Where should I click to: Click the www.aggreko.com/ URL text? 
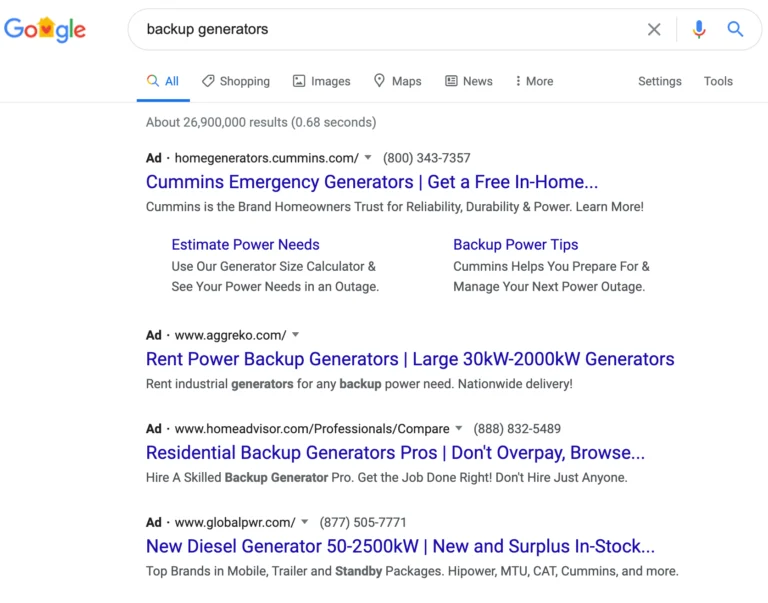click(230, 336)
